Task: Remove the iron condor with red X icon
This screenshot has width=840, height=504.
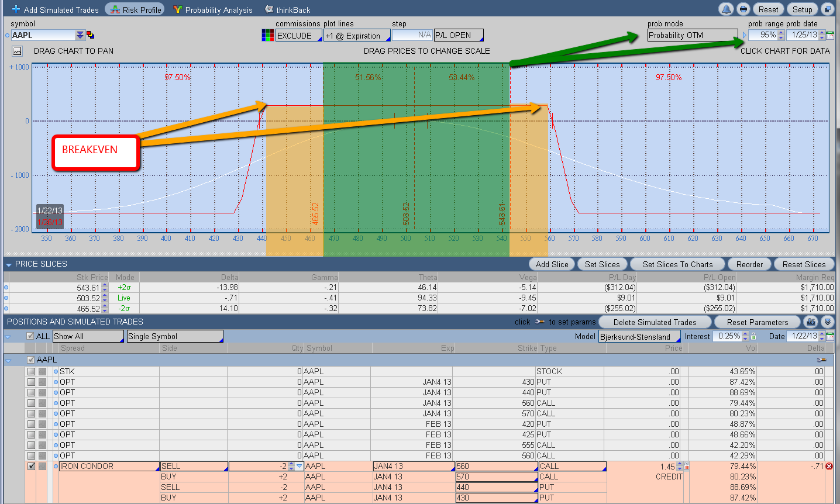Action: pyautogui.click(x=829, y=467)
